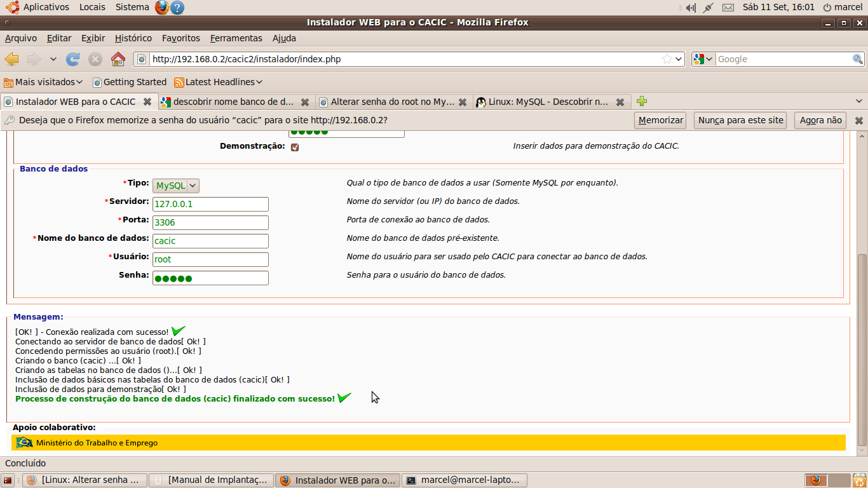Image resolution: width=868 pixels, height=488 pixels.
Task: Click the Brazil flag icon in the footer
Action: [x=25, y=442]
